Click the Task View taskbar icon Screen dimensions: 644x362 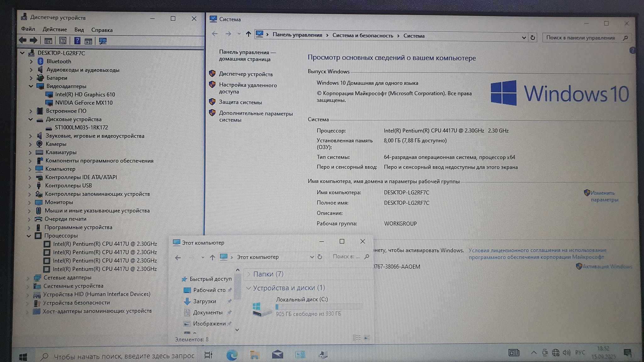(x=208, y=355)
